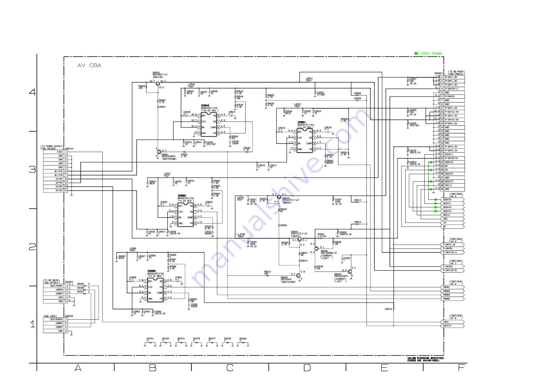Click USBDN pin of CN2300
Screen dimensions: 560x392
(x=55, y=323)
